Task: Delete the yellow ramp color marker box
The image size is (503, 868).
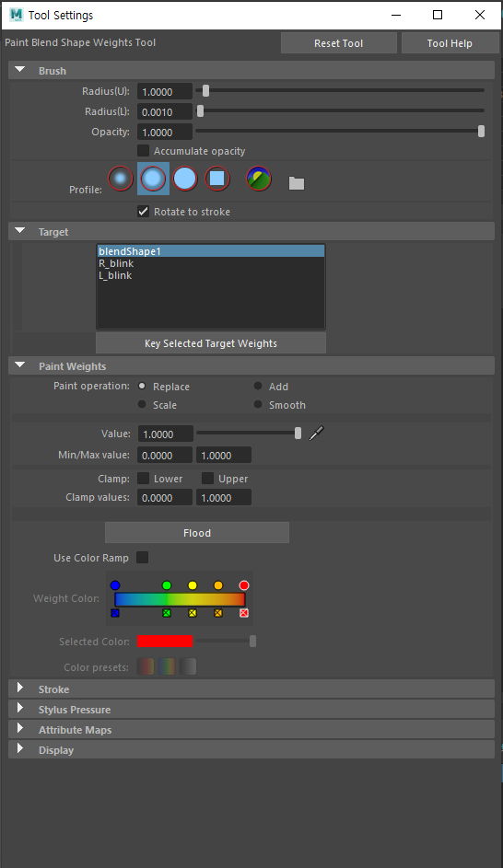Action: tap(193, 613)
